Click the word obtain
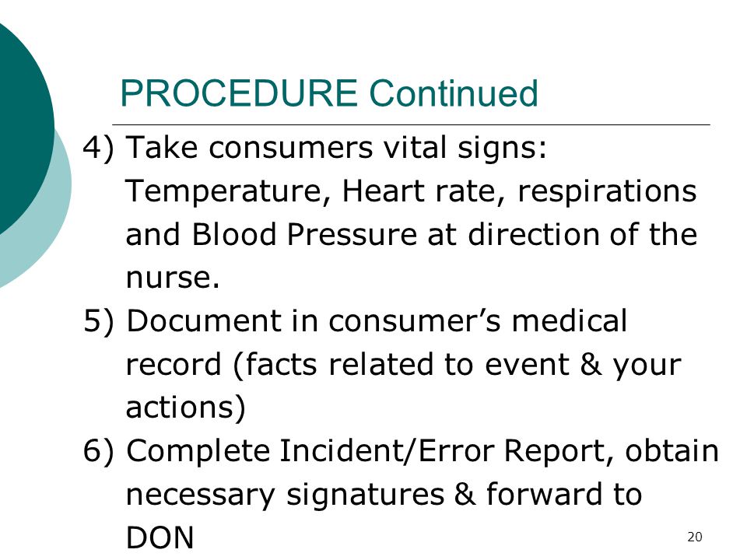The height and width of the screenshot is (560, 747). point(672,450)
